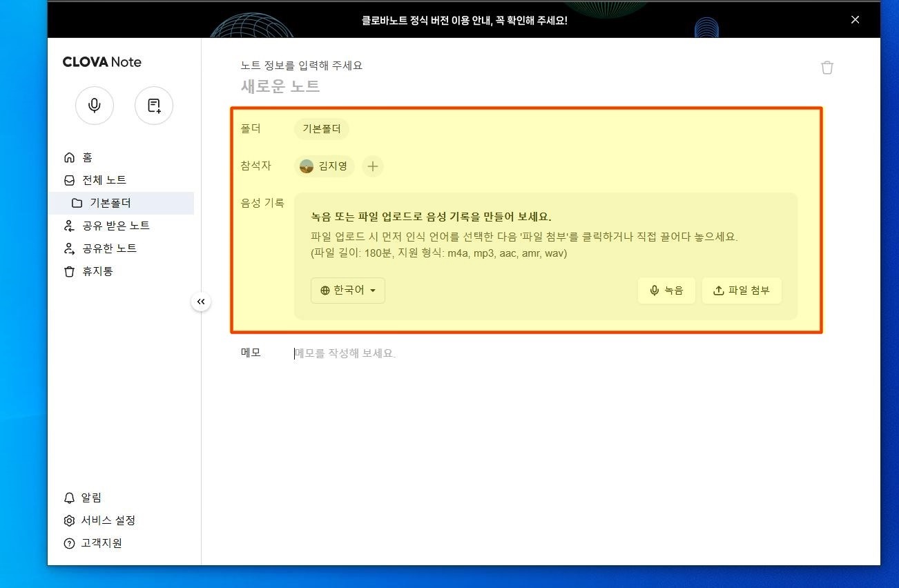Click the banner text 클로바노트 정식 버전 이용 안내
Screen dimensions: 899x588
(464, 21)
